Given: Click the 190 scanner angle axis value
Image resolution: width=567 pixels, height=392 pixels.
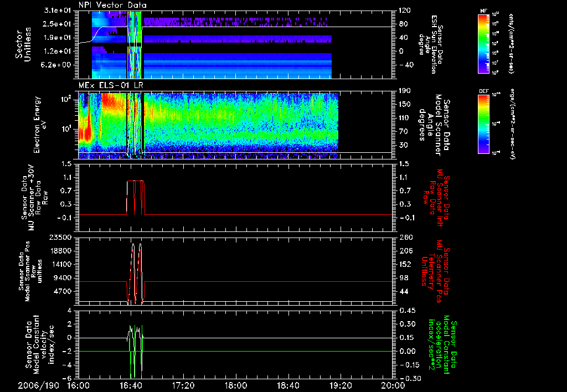Looking at the screenshot, I should [x=406, y=91].
